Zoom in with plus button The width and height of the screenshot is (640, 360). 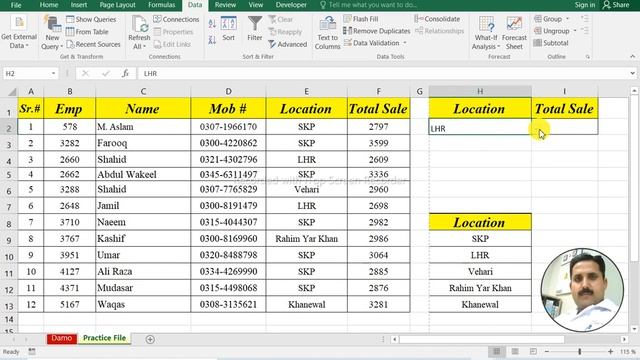coord(610,351)
